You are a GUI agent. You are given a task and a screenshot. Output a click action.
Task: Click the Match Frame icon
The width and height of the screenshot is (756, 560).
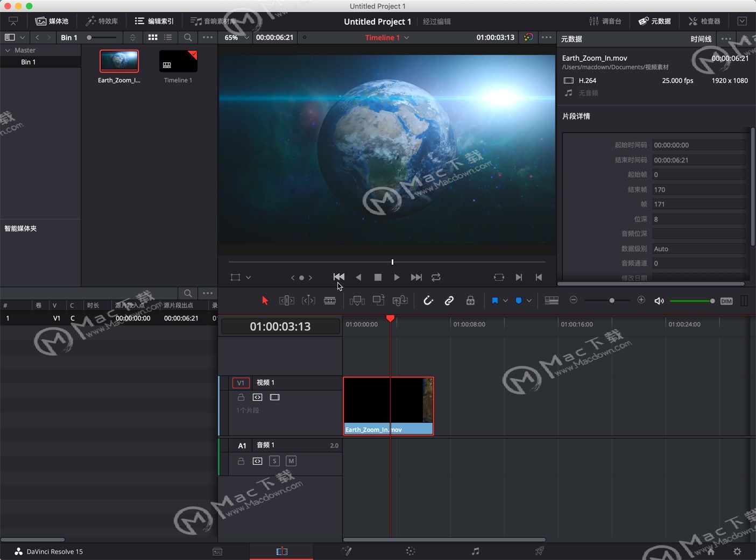tap(499, 277)
